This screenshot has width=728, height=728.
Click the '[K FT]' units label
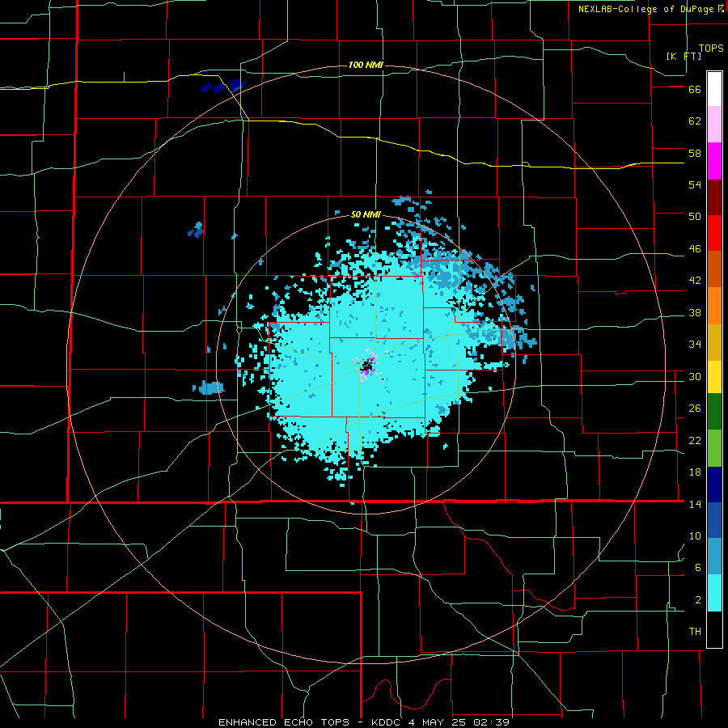pos(684,56)
